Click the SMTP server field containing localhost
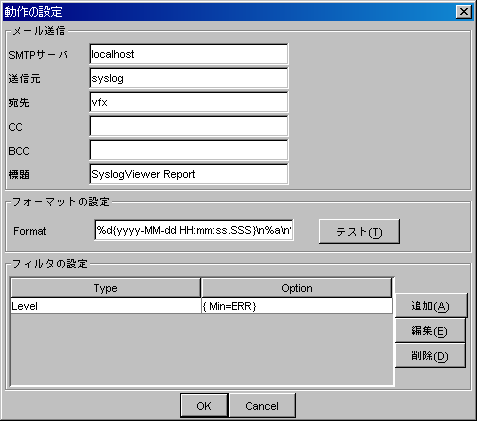This screenshot has width=477, height=421. [x=189, y=54]
